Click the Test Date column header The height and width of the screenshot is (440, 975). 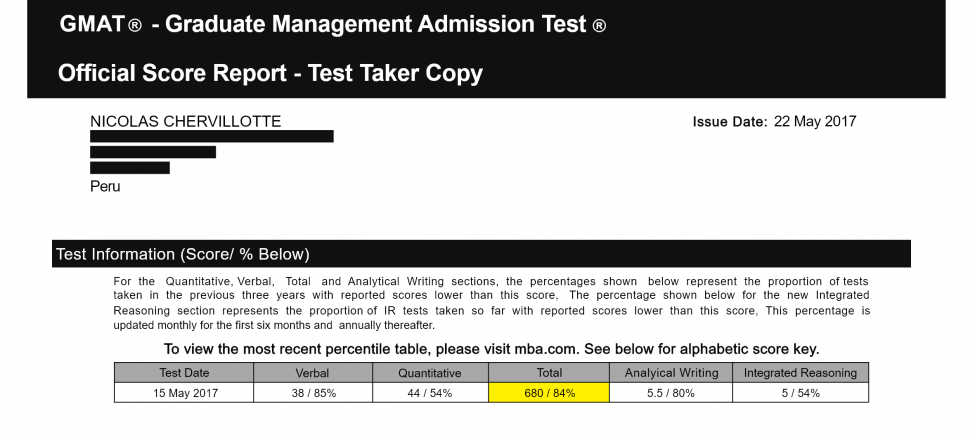[x=184, y=373]
